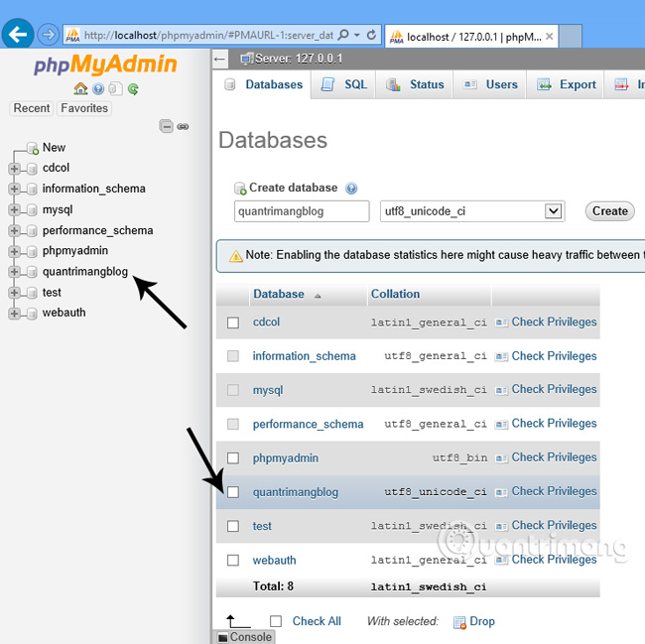Image resolution: width=645 pixels, height=644 pixels.
Task: Hide the navigation panel with left arrow
Action: tap(219, 60)
